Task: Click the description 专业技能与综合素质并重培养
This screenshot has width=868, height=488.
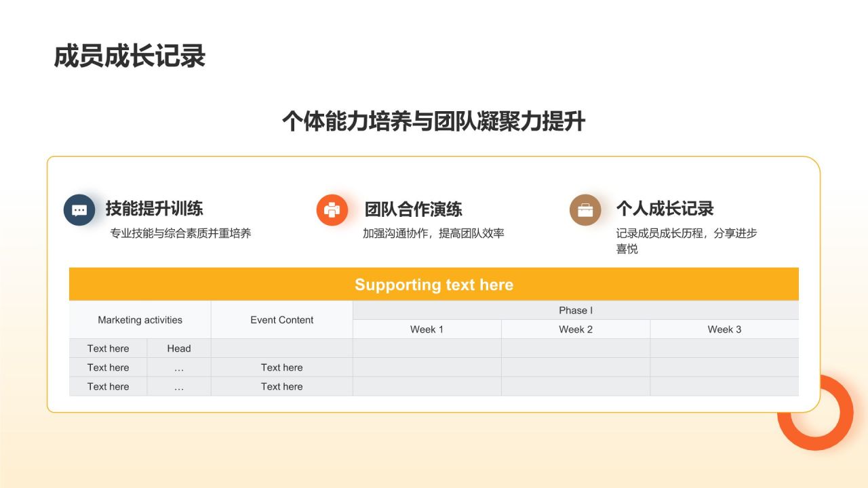Action: (180, 233)
